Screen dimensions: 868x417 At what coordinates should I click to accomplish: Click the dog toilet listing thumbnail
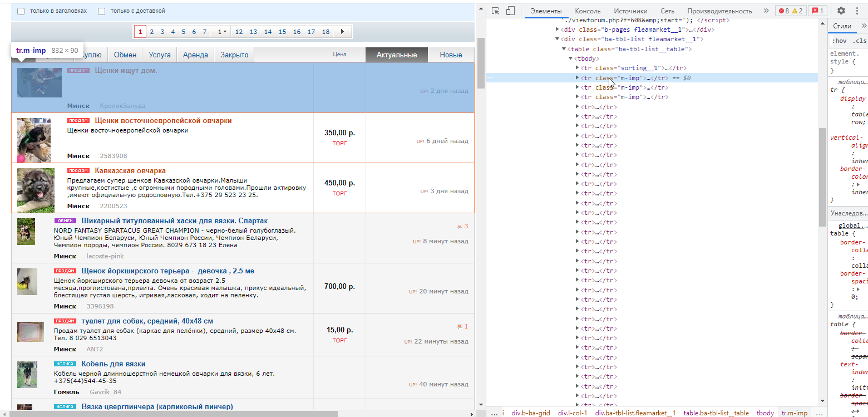[31, 331]
